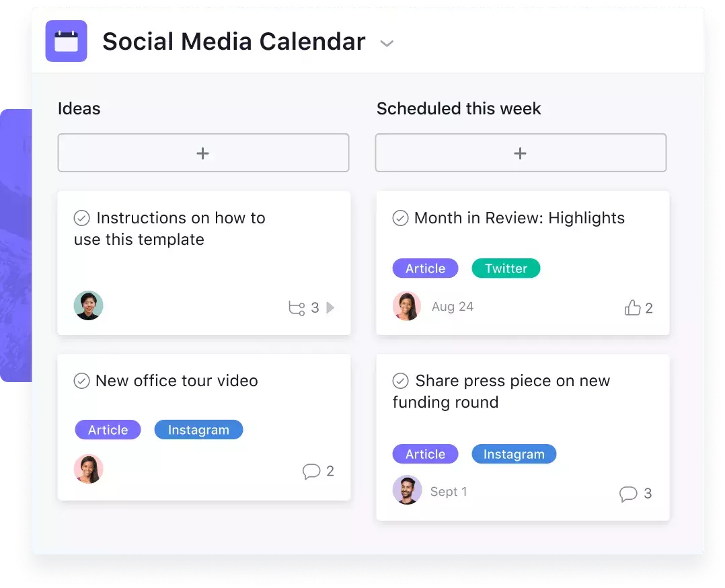The width and height of the screenshot is (725, 588).
Task: Click the purple calendar project icon
Action: 66,41
